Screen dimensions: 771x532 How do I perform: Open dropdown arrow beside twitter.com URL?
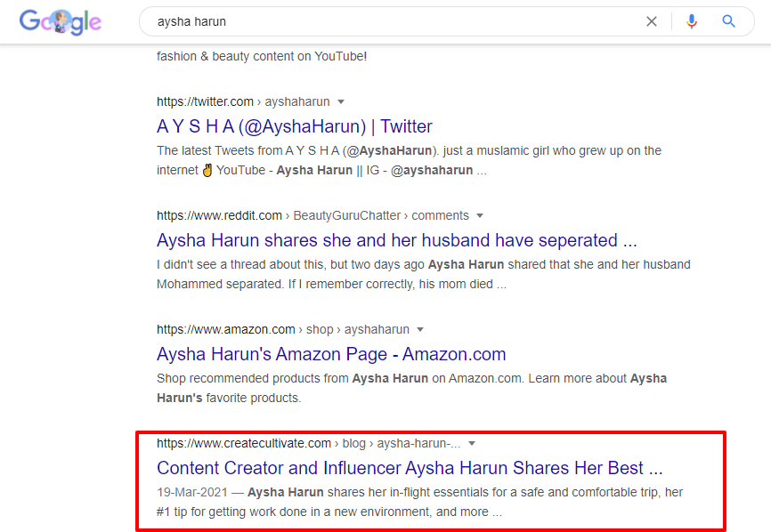341,101
